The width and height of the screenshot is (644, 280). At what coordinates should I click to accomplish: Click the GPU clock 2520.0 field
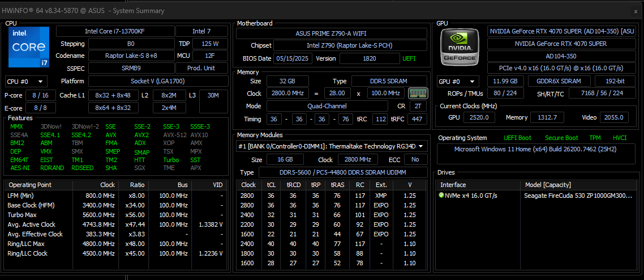479,117
